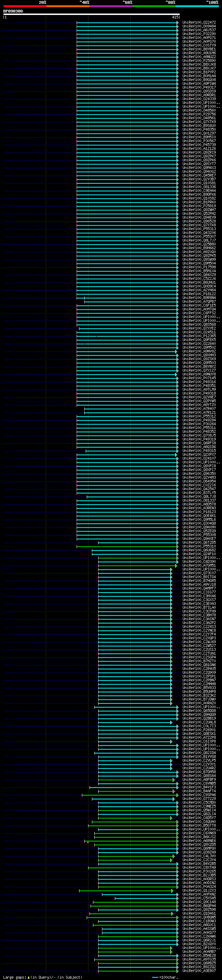Click the orange ~40% identity legend segment
This screenshot has width=222, height=980.
tap(68, 6)
